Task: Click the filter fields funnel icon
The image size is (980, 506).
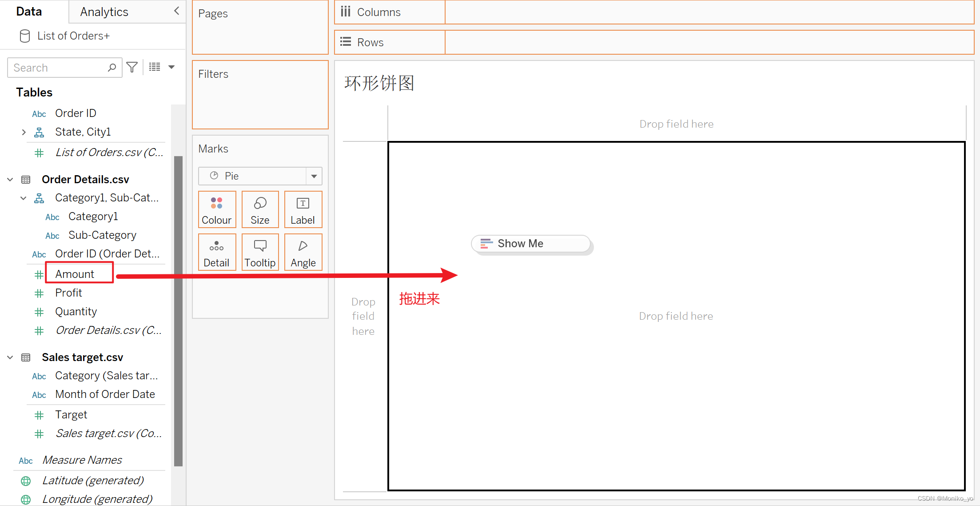Action: [132, 67]
